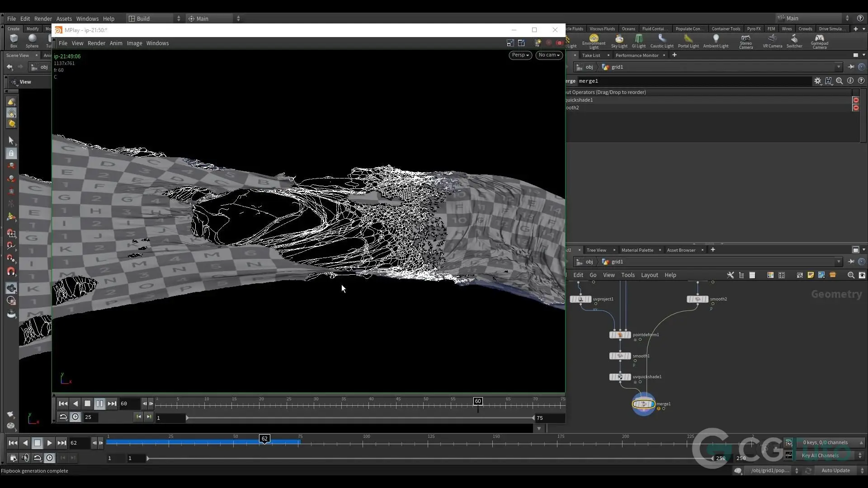Remove smooth2 input from merge operator list
Screen dimensions: 868x488
855,108
